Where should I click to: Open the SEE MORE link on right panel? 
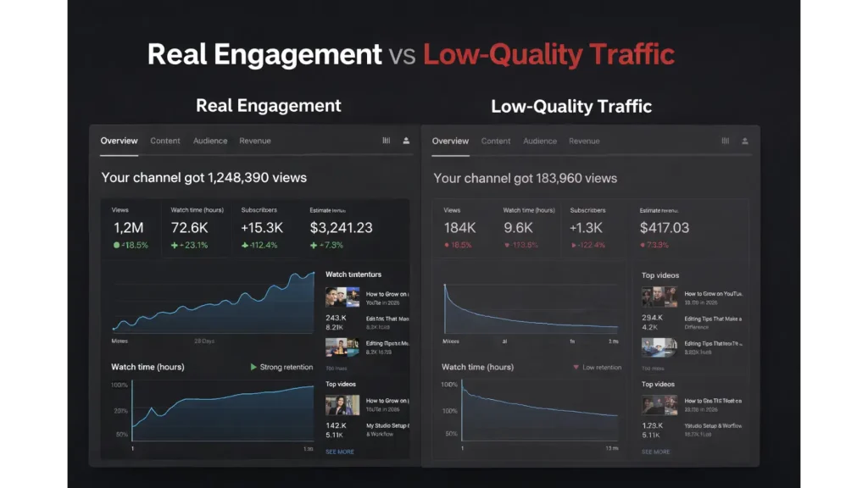click(x=655, y=452)
